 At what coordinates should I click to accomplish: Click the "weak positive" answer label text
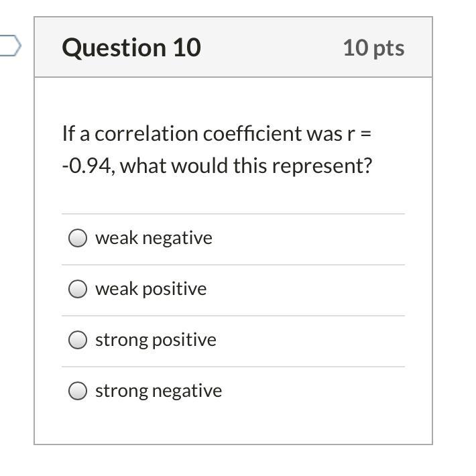click(151, 289)
